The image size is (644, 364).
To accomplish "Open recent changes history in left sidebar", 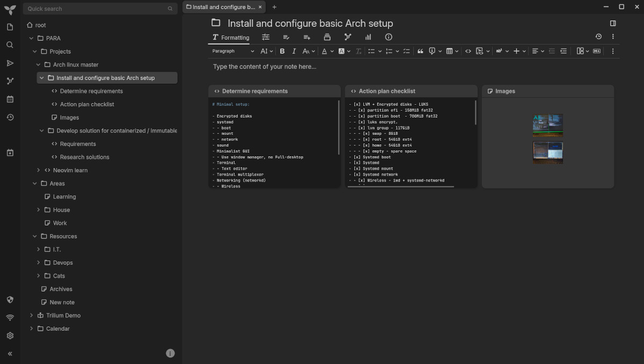I will pos(10,117).
